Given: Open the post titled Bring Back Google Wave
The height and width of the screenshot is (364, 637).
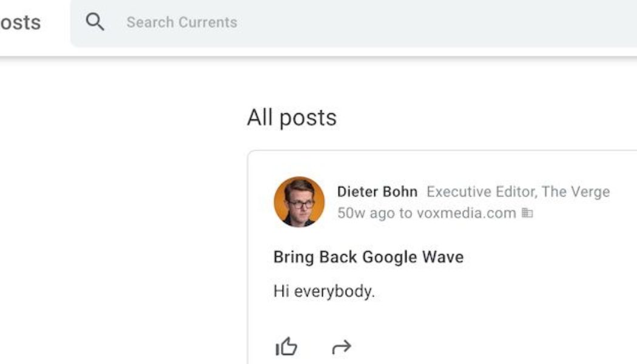Looking at the screenshot, I should coord(368,257).
